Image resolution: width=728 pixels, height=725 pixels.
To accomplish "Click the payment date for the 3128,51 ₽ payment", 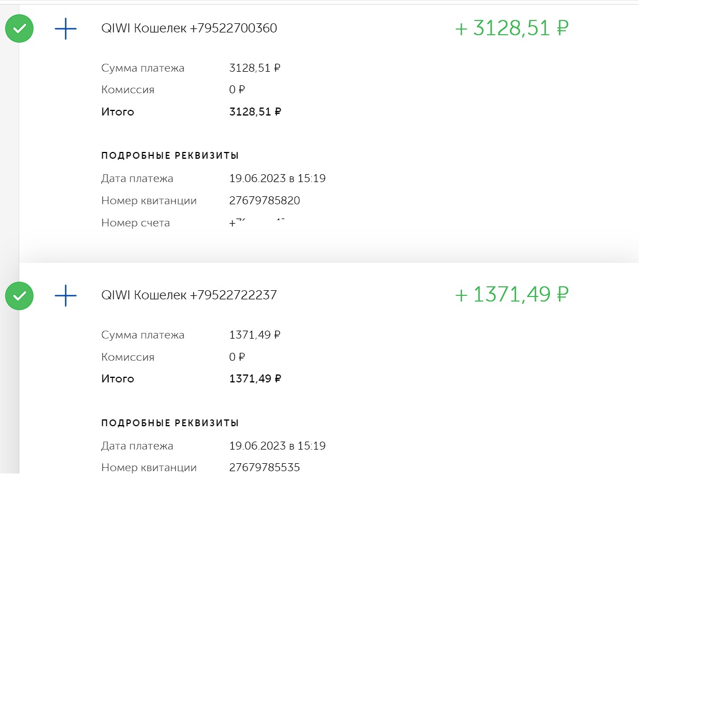I will tap(277, 179).
